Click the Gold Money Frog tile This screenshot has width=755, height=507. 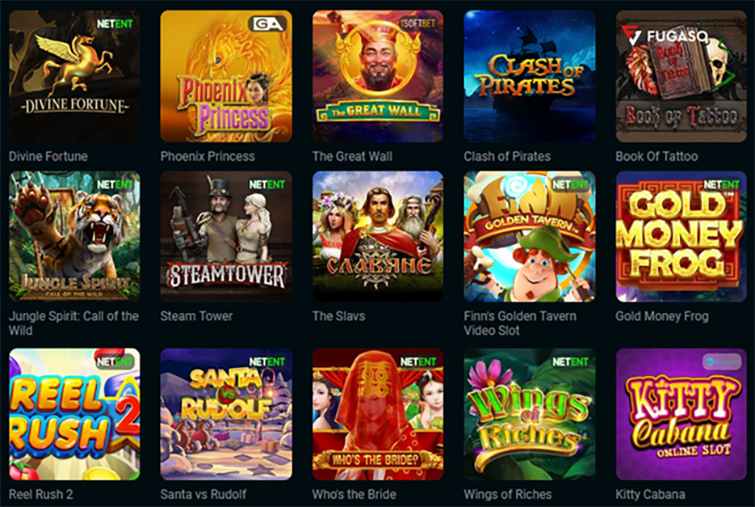[x=681, y=236]
